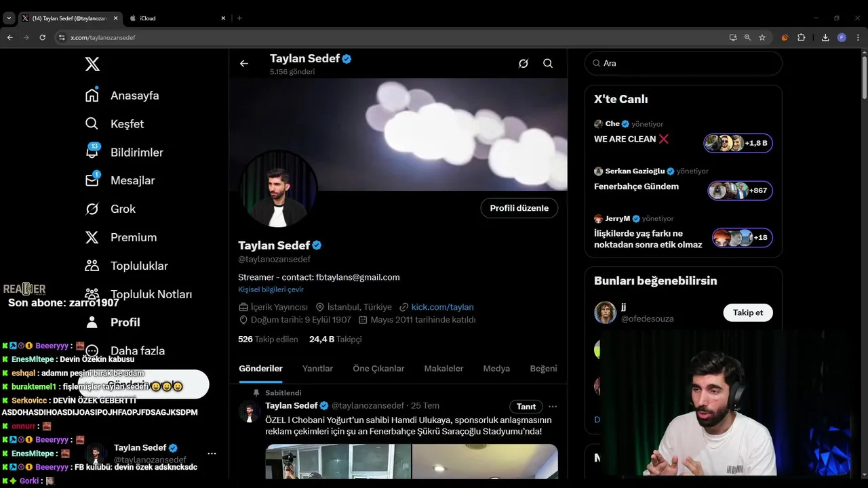Image resolution: width=868 pixels, height=488 pixels.
Task: Click browser back arrow
Action: click(9, 38)
